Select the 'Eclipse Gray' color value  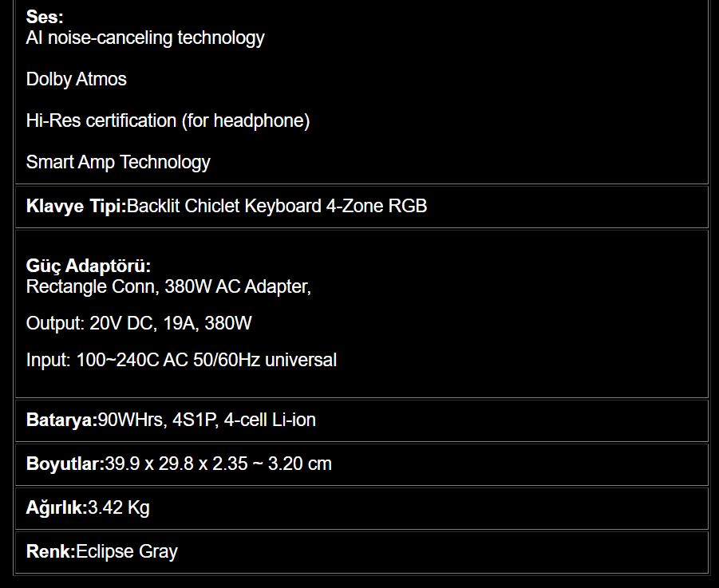(127, 551)
